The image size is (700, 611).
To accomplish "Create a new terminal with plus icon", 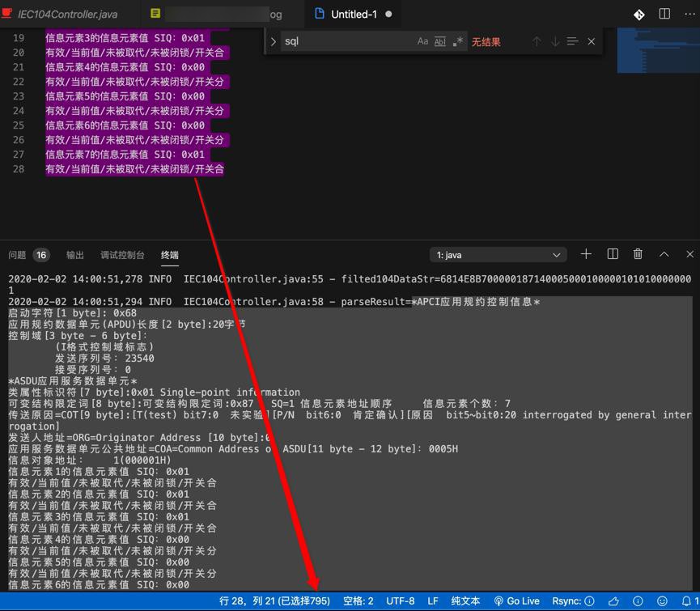I will coord(586,254).
